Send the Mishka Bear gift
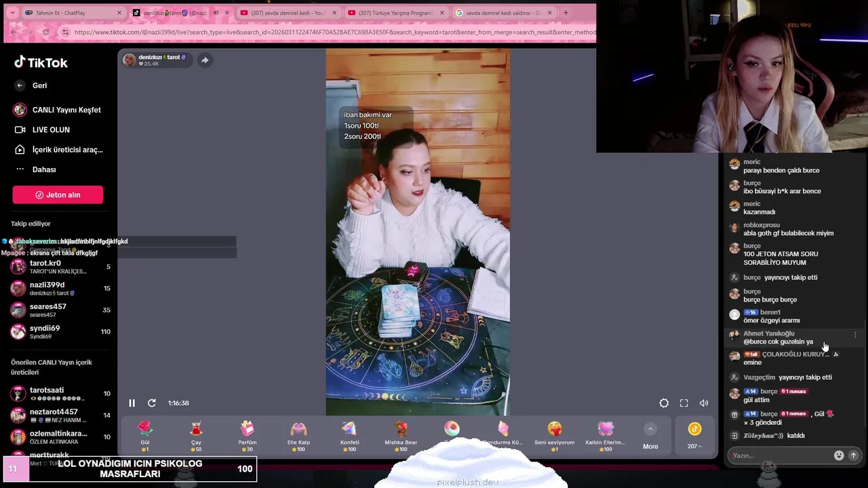Image resolution: width=868 pixels, height=488 pixels. pyautogui.click(x=401, y=435)
